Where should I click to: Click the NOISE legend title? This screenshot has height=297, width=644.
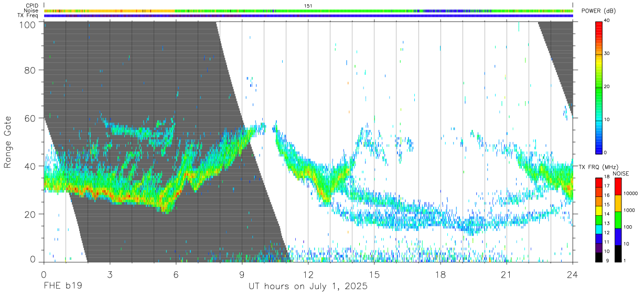coord(621,173)
